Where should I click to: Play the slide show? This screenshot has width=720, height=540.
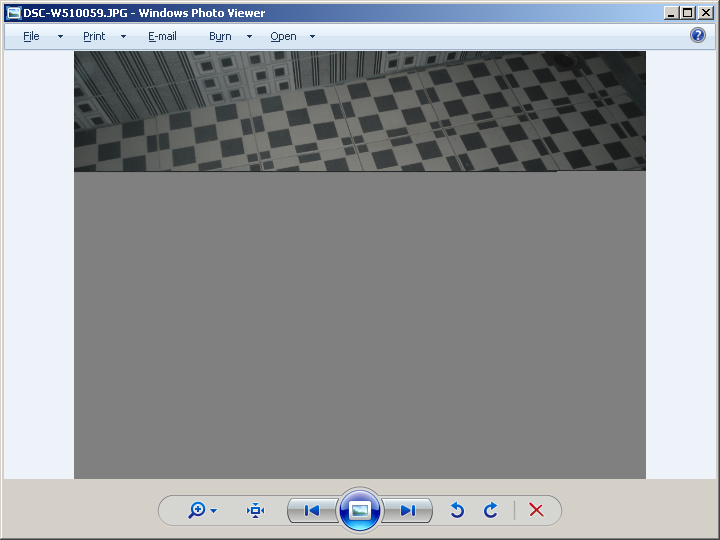coord(360,510)
